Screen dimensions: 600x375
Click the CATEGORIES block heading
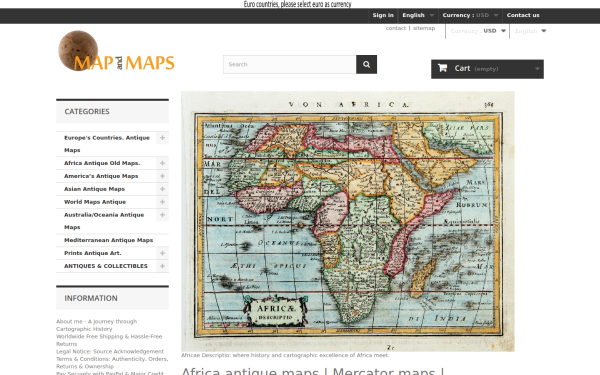(112, 111)
